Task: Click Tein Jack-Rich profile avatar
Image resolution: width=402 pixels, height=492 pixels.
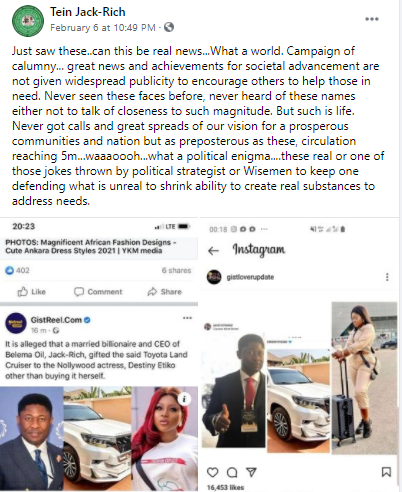Action: (x=28, y=21)
